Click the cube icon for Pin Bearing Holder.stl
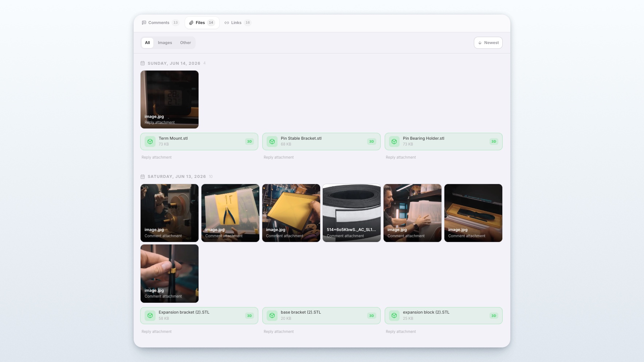 394,142
